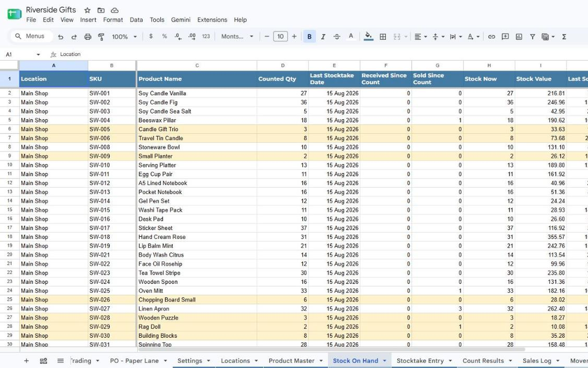The width and height of the screenshot is (588, 368).
Task: Click the increase font size plus button
Action: 294,37
